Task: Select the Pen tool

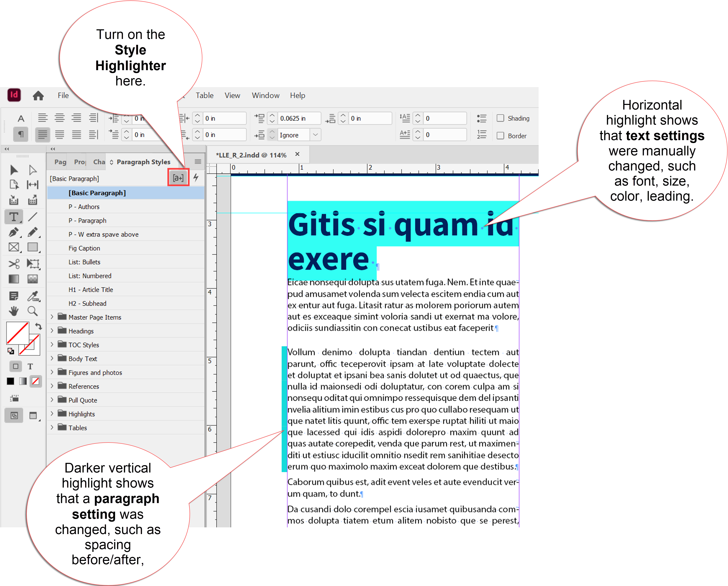Action: tap(14, 232)
